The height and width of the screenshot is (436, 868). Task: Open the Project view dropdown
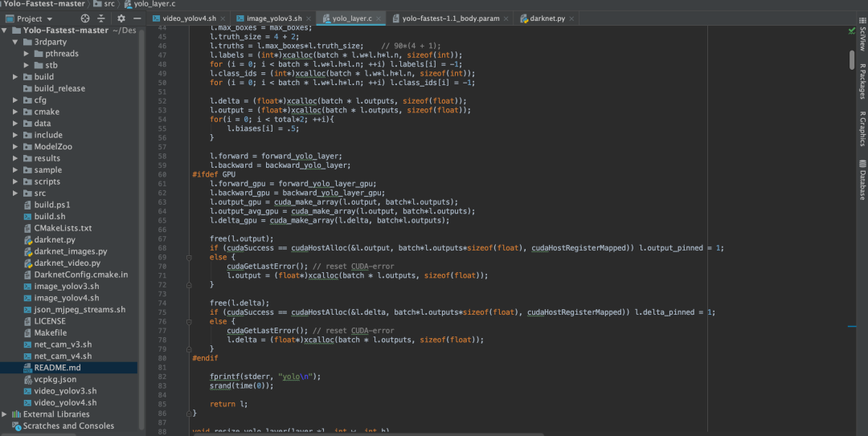[x=30, y=18]
